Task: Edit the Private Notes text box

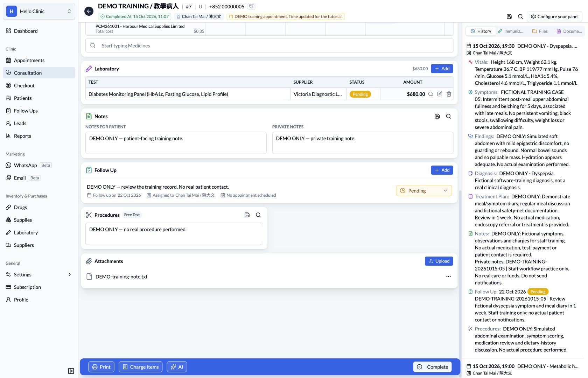Action: (x=363, y=143)
